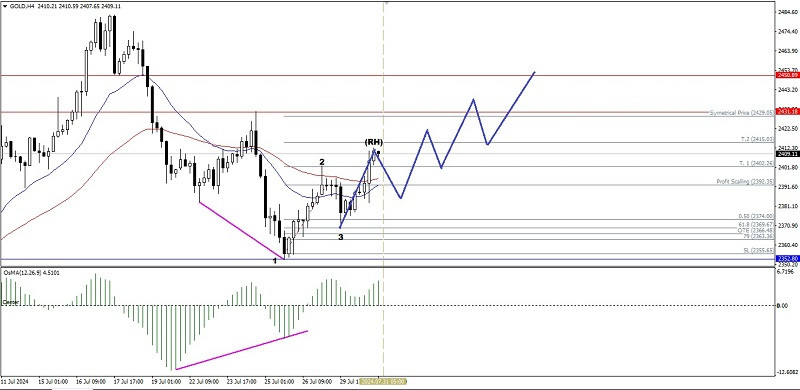Click the T.1 (2402.26) level label

757,163
